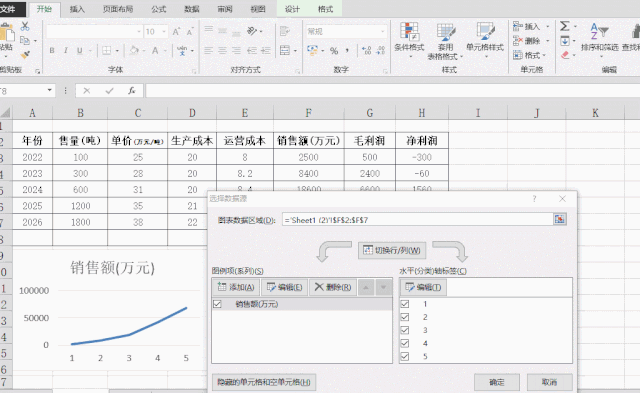Click the AutoSum sigma icon
The height and width of the screenshot is (393, 640).
tap(565, 27)
